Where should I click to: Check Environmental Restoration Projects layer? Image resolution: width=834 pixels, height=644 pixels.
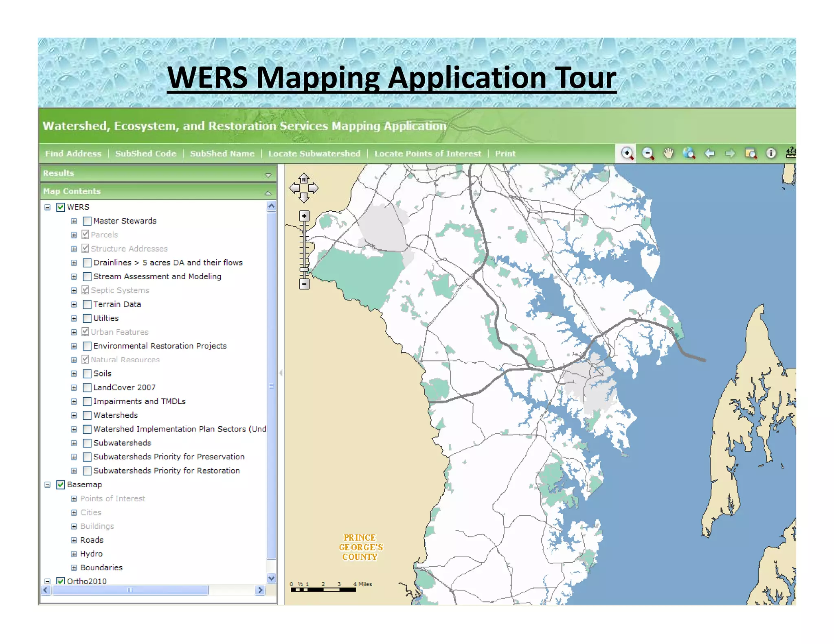click(87, 346)
